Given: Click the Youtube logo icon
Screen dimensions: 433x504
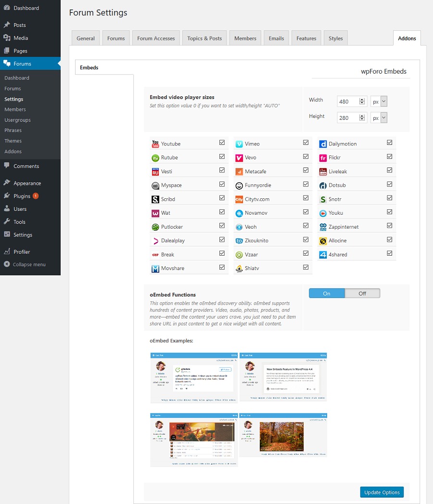Looking at the screenshot, I should pos(155,144).
